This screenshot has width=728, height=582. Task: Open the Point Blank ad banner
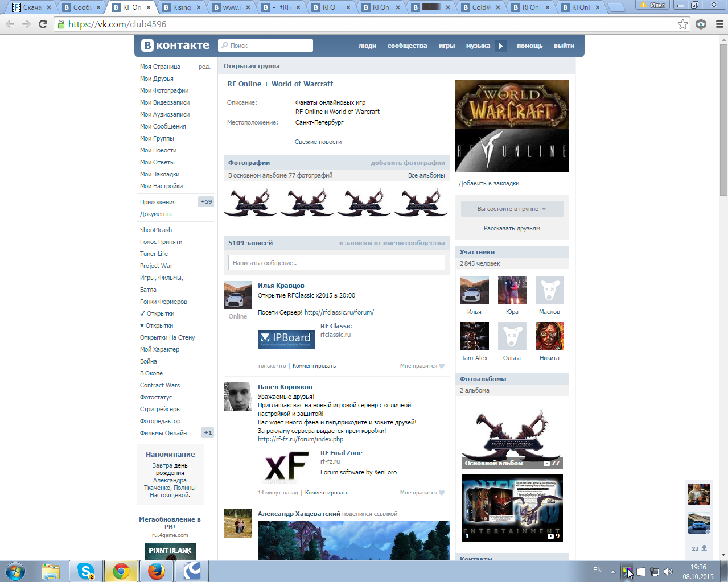[x=170, y=551]
